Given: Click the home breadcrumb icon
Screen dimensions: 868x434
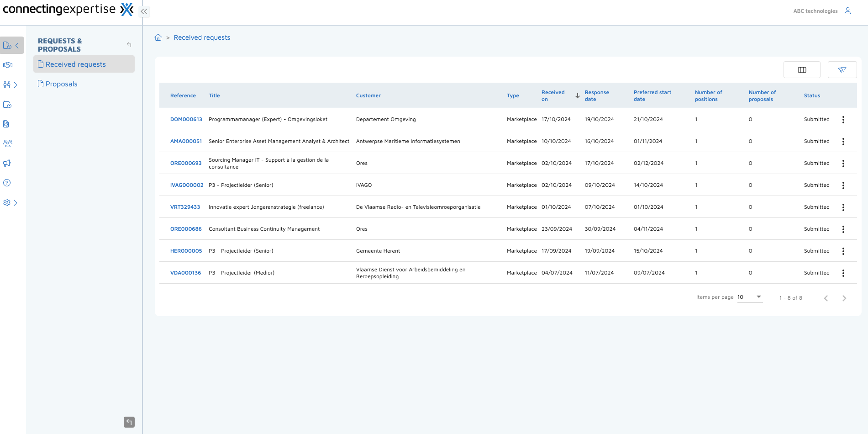Looking at the screenshot, I should [x=158, y=37].
